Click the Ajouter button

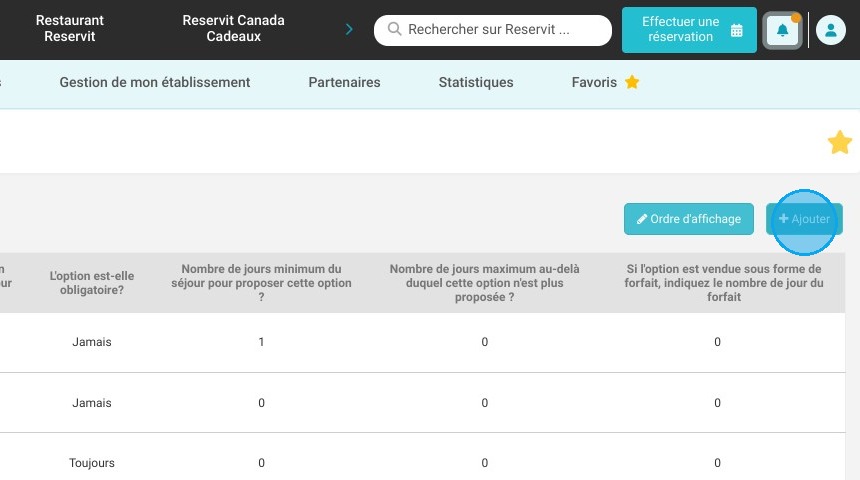click(x=804, y=219)
